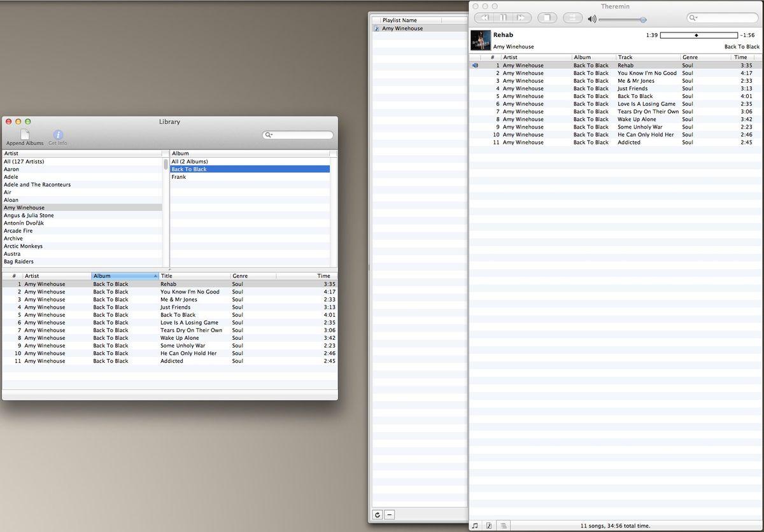Image resolution: width=764 pixels, height=532 pixels.
Task: Click the -1:56 remaining time display
Action: pyautogui.click(x=747, y=36)
